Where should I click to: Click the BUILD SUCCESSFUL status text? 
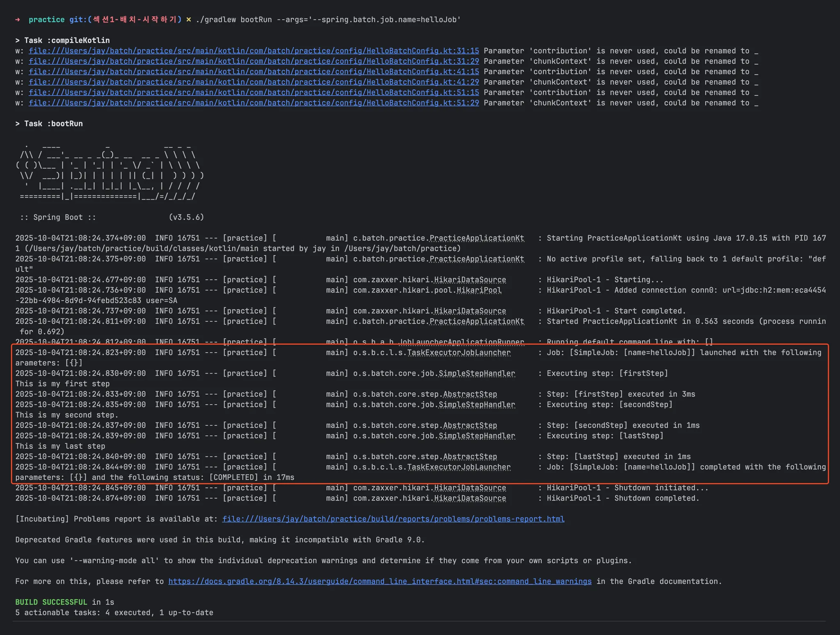click(51, 602)
